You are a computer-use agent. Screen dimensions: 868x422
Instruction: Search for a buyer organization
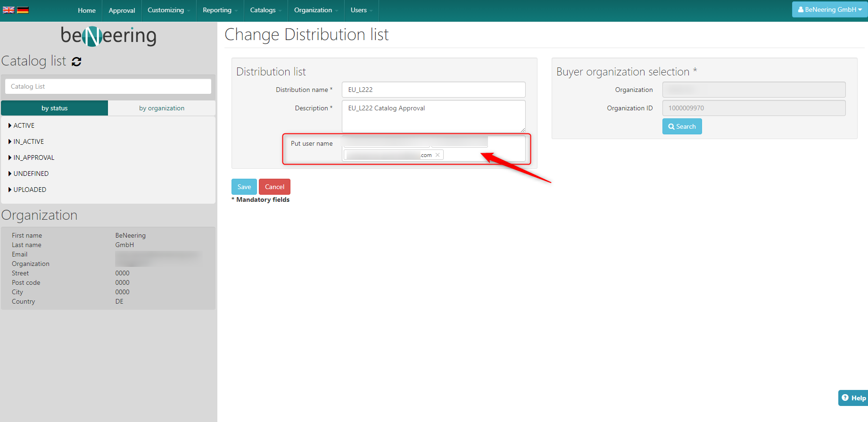coord(682,126)
